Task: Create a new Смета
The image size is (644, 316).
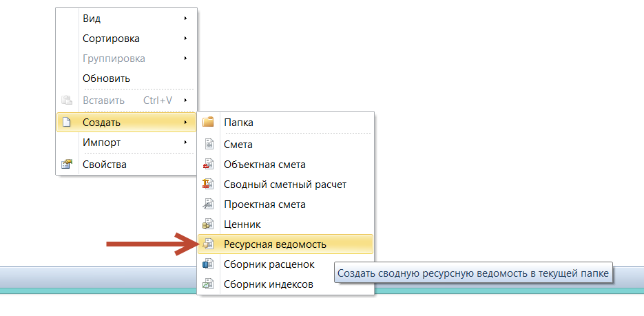Action: pos(285,145)
